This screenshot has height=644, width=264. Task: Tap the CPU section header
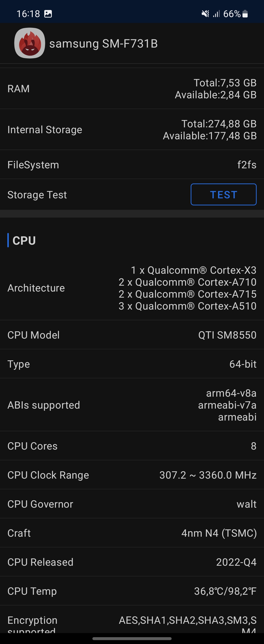point(24,241)
